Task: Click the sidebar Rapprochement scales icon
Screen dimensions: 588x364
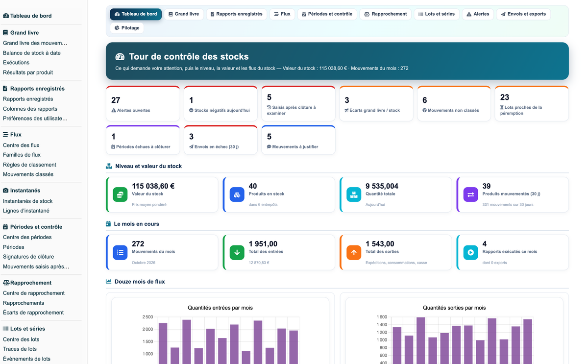Action: [6, 283]
